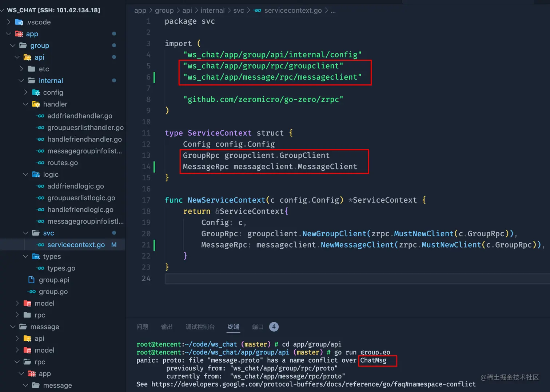The image size is (550, 392).
Task: Click the servicecontext.go breadcrumb label
Action: [x=293, y=11]
